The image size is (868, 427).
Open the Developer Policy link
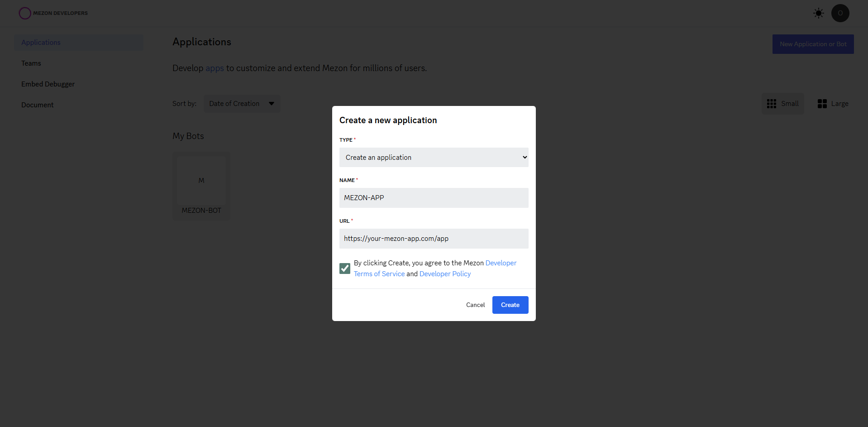click(445, 274)
